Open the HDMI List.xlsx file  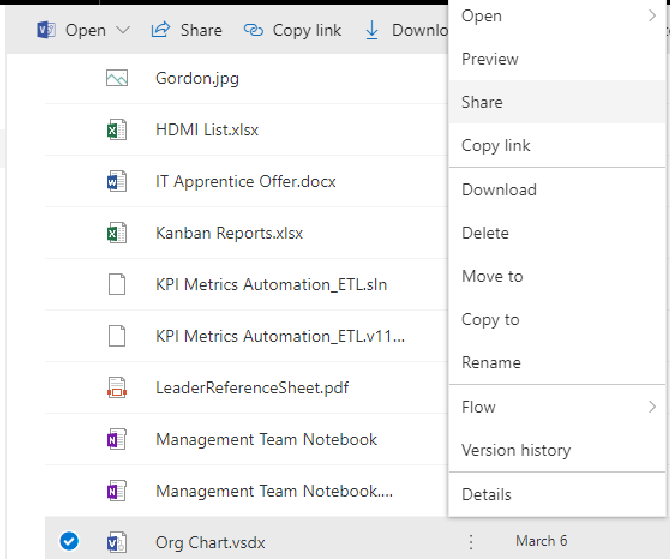207,129
